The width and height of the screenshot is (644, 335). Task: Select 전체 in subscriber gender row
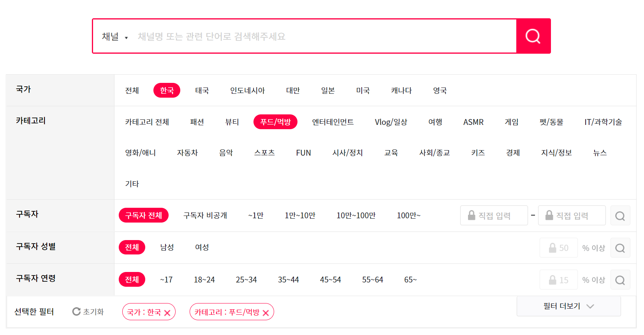[132, 247]
